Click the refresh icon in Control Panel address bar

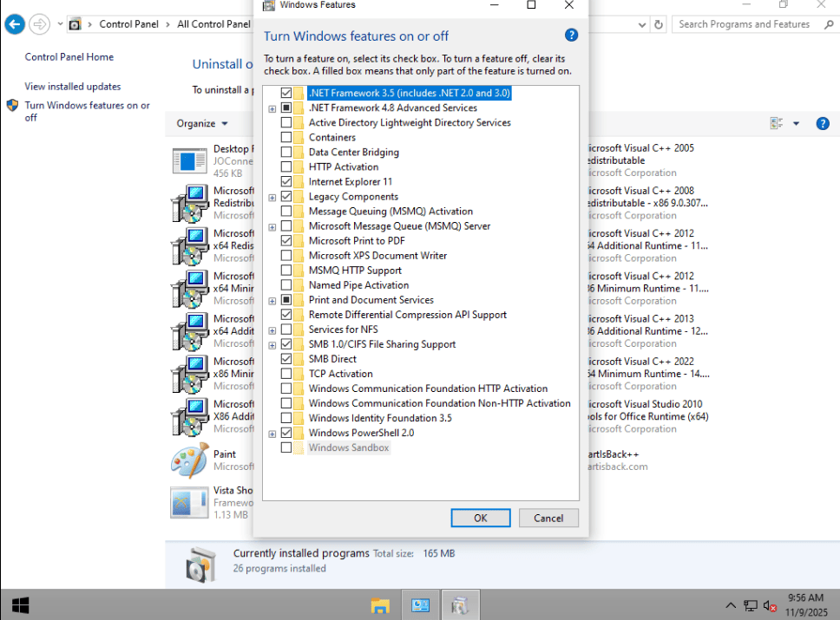point(659,24)
